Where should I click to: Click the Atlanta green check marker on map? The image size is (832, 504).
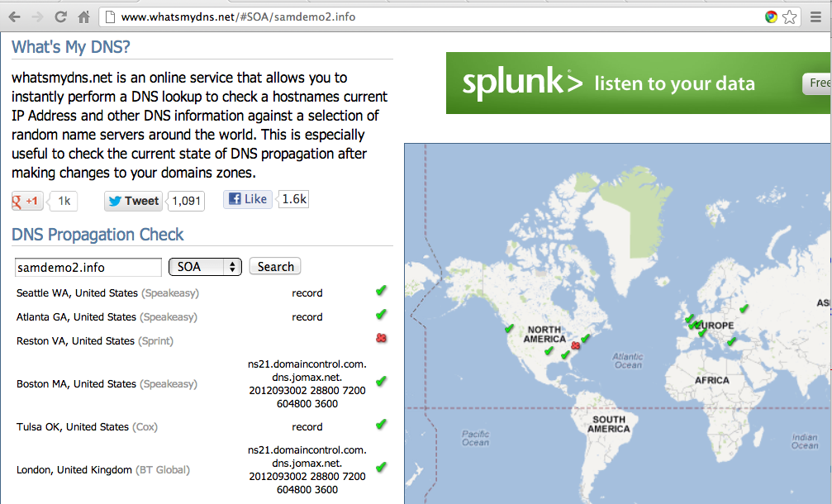pos(566,354)
